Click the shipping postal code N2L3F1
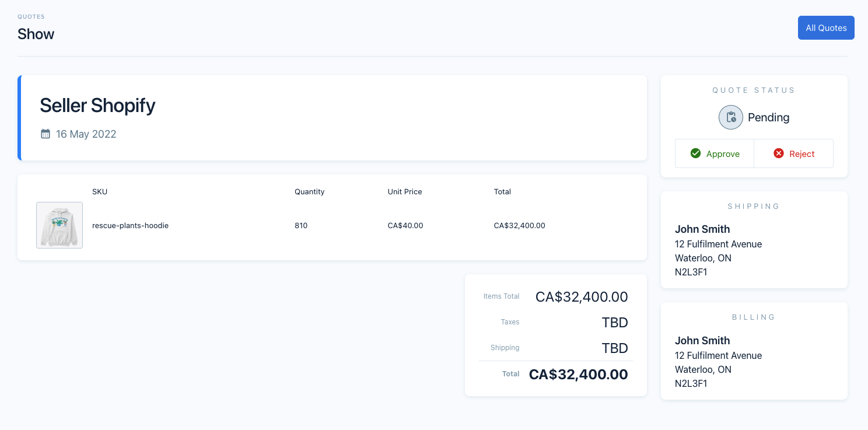Image resolution: width=868 pixels, height=430 pixels. coord(691,272)
